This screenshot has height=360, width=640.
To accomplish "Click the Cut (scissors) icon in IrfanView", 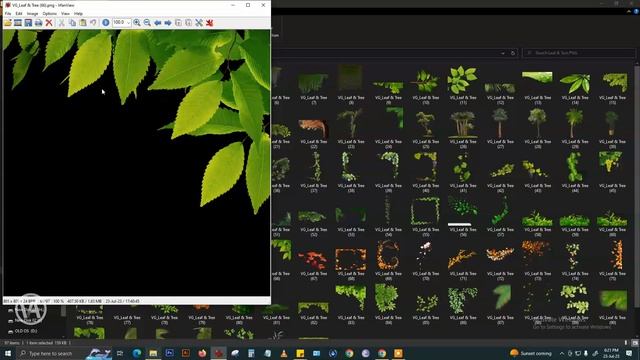I will [x=62, y=23].
